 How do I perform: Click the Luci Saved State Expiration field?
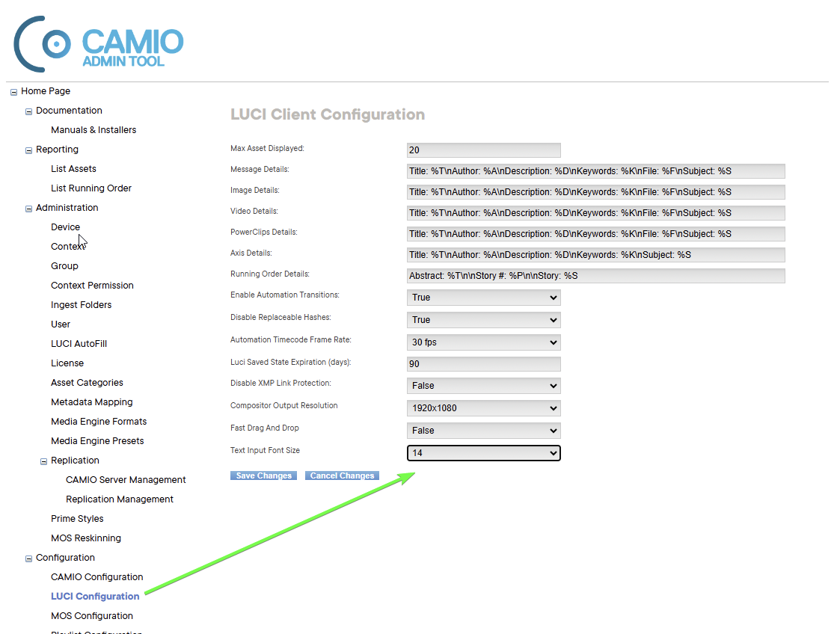483,363
